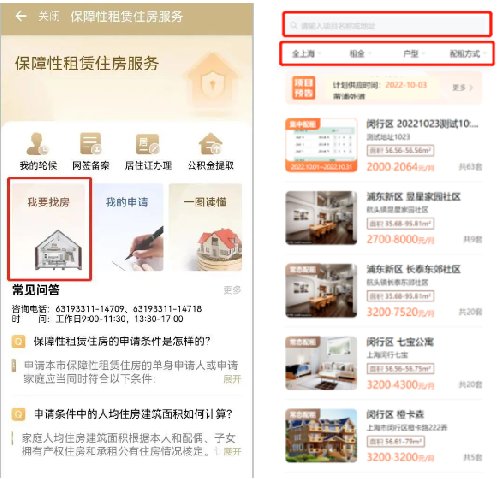The height and width of the screenshot is (479, 500).
Task: Expand the housing area calculation answer
Action: click(x=232, y=451)
